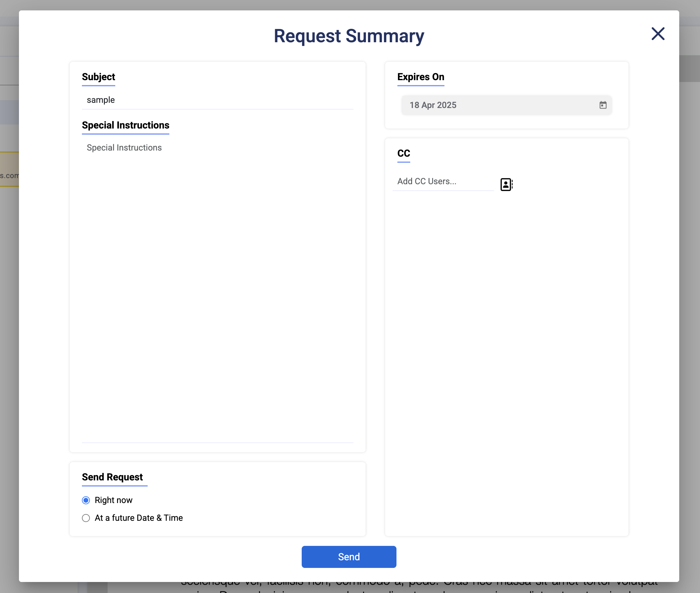This screenshot has width=700, height=593.
Task: Click the At a future Date & Time label
Action: (139, 518)
